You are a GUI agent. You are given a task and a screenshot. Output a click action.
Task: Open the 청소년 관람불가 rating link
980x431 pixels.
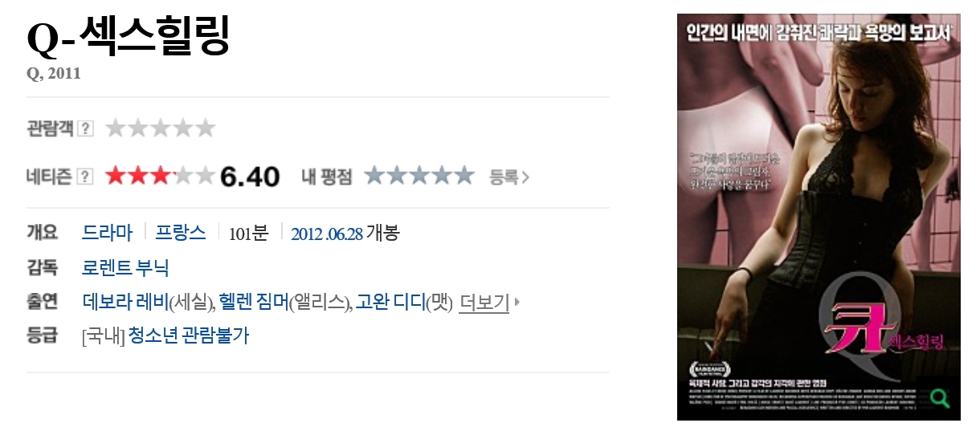[189, 335]
